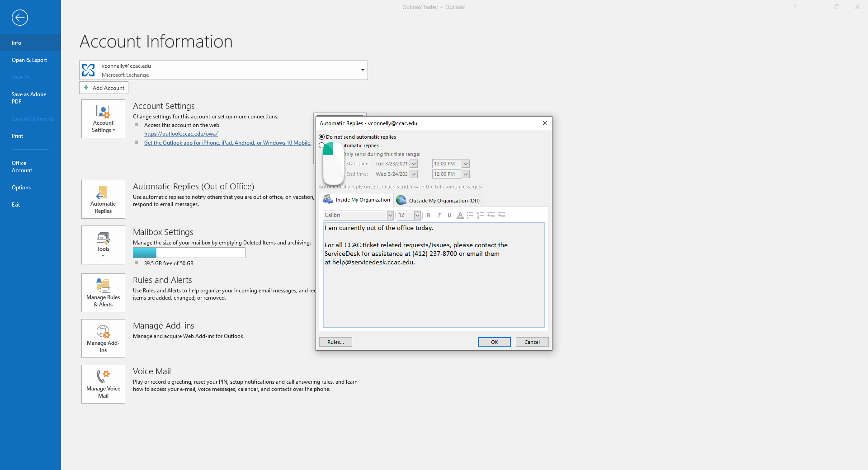Insert a bulleted list in the reply
This screenshot has width=868, height=470.
(470, 216)
